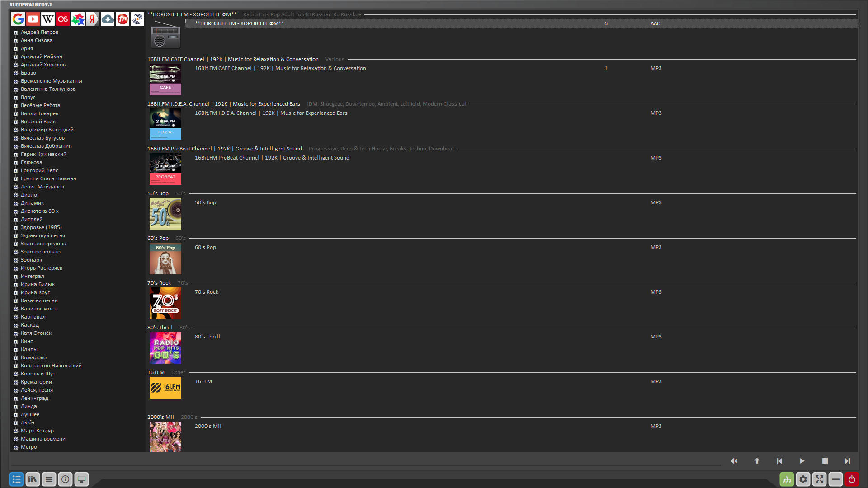Click the cloud download icon

[108, 19]
